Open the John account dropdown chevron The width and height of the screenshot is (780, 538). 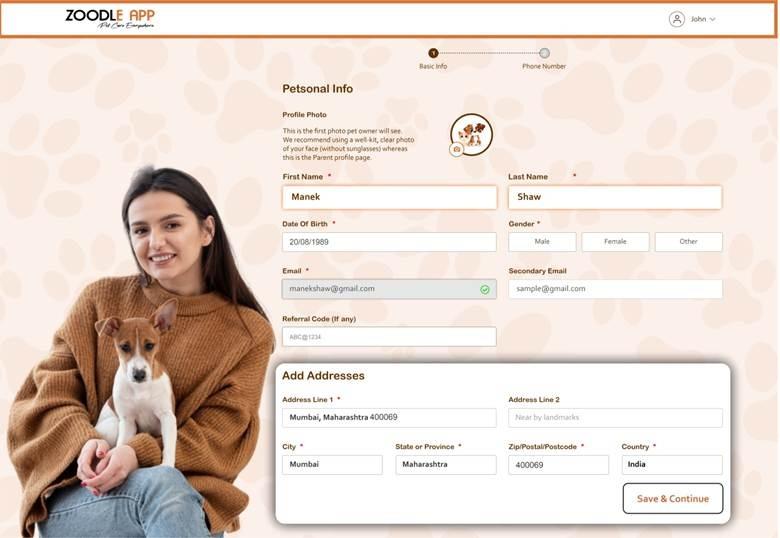click(x=712, y=19)
